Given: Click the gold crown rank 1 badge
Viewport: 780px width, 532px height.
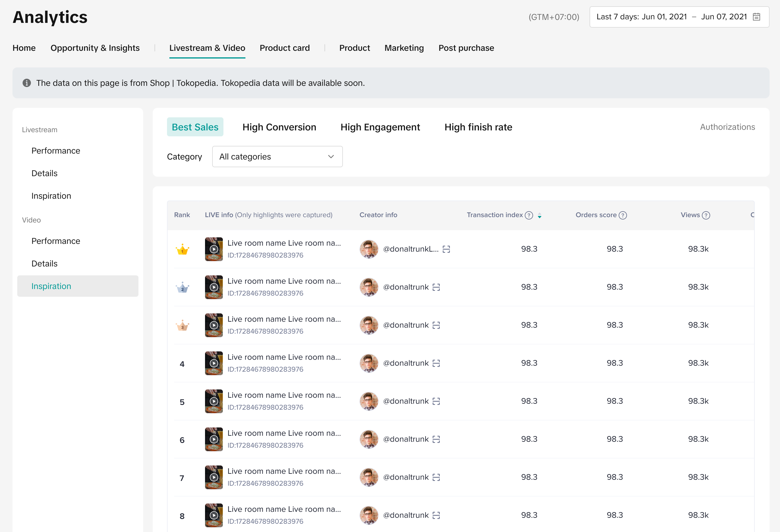Looking at the screenshot, I should point(182,249).
